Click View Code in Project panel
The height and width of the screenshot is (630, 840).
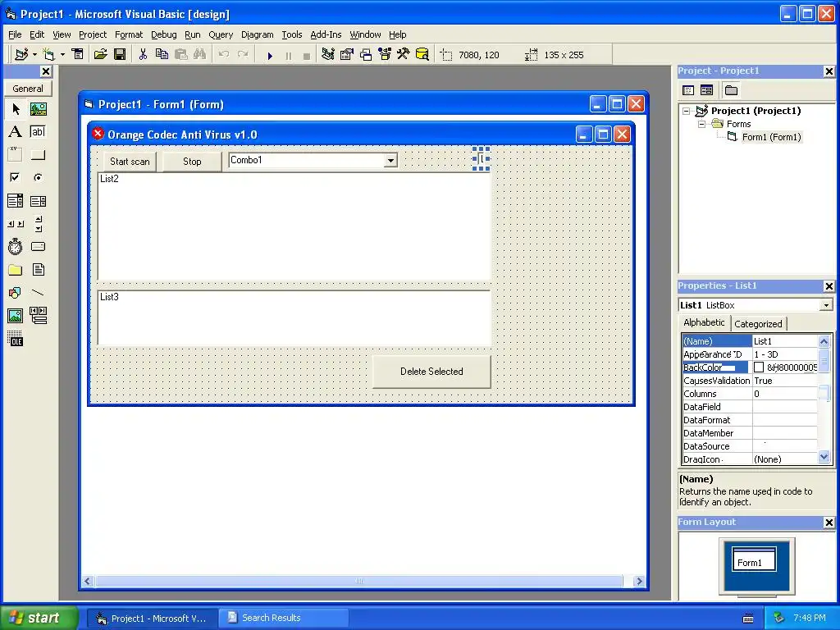click(x=688, y=90)
